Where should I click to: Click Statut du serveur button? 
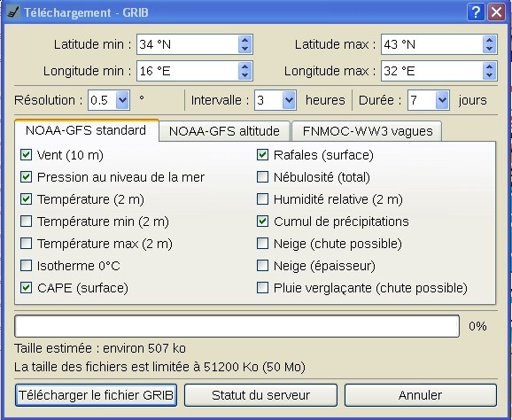tap(260, 395)
